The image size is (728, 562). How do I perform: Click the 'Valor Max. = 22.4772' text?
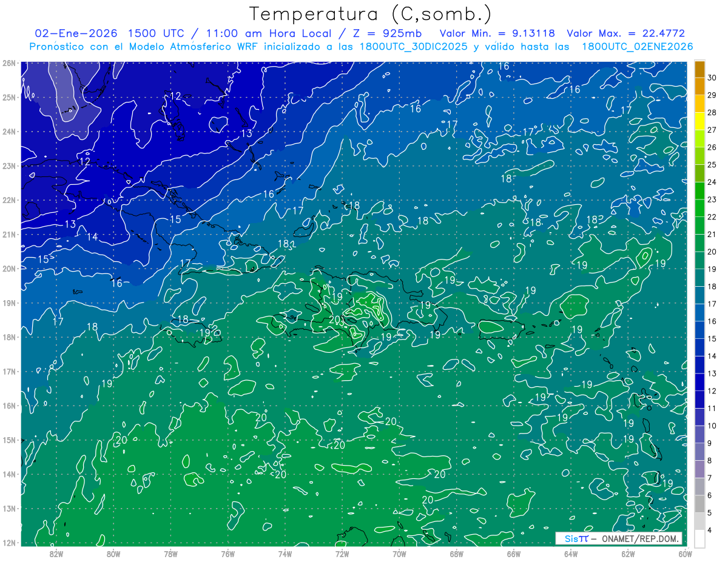click(625, 33)
